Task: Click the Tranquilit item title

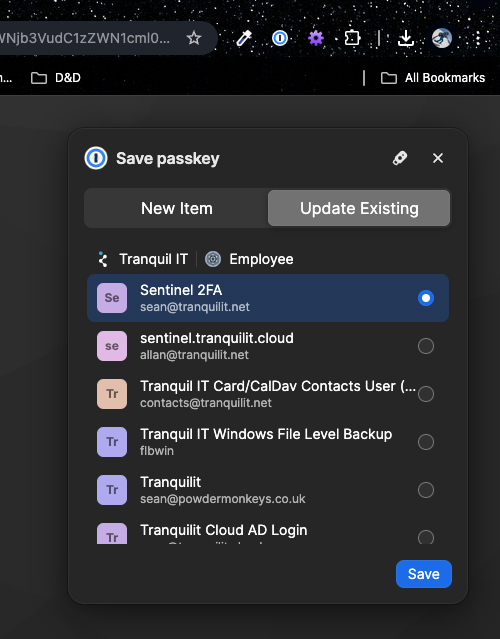Action: tap(171, 482)
